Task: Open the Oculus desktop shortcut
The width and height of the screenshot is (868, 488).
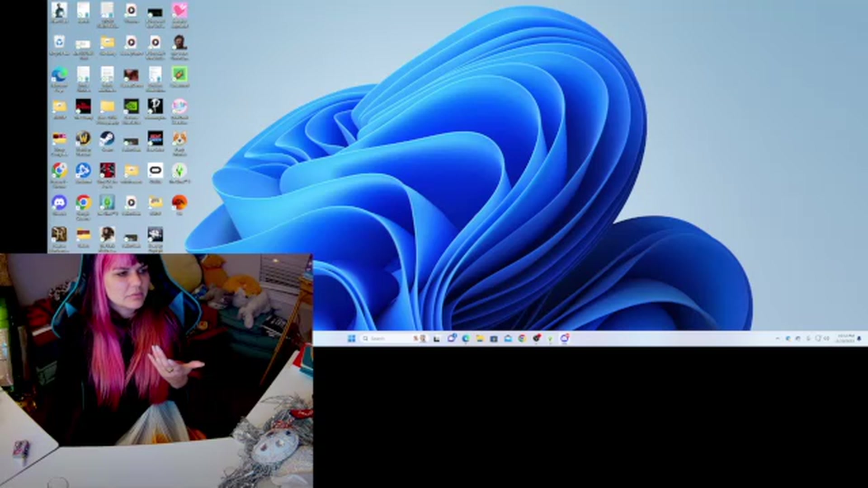Action: pyautogui.click(x=155, y=170)
